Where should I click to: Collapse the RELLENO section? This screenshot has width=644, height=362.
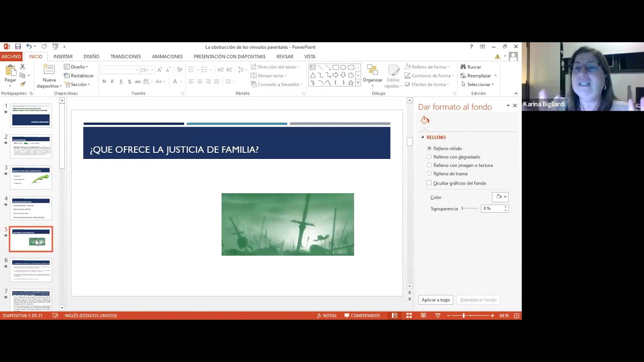(x=423, y=137)
